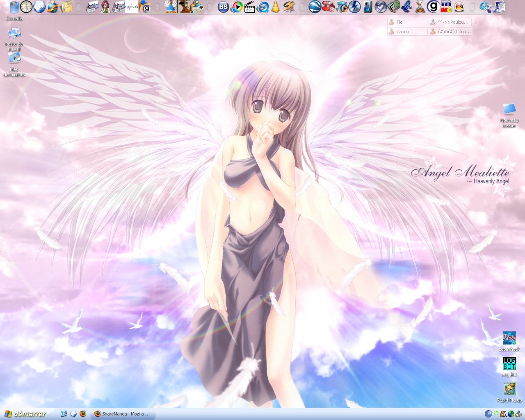This screenshot has height=420, width=525.
Task: Open Media Player Classic 321 clapperboard icon
Action: click(249, 7)
